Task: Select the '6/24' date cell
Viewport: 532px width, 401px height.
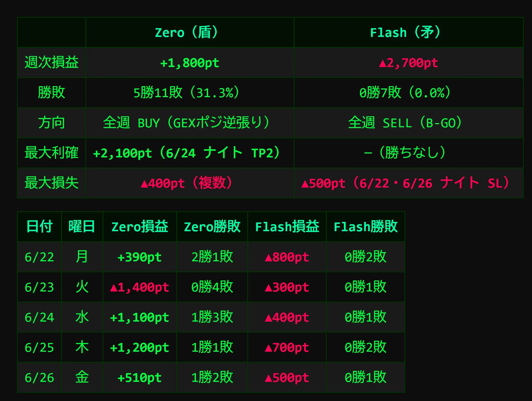Action: (39, 317)
